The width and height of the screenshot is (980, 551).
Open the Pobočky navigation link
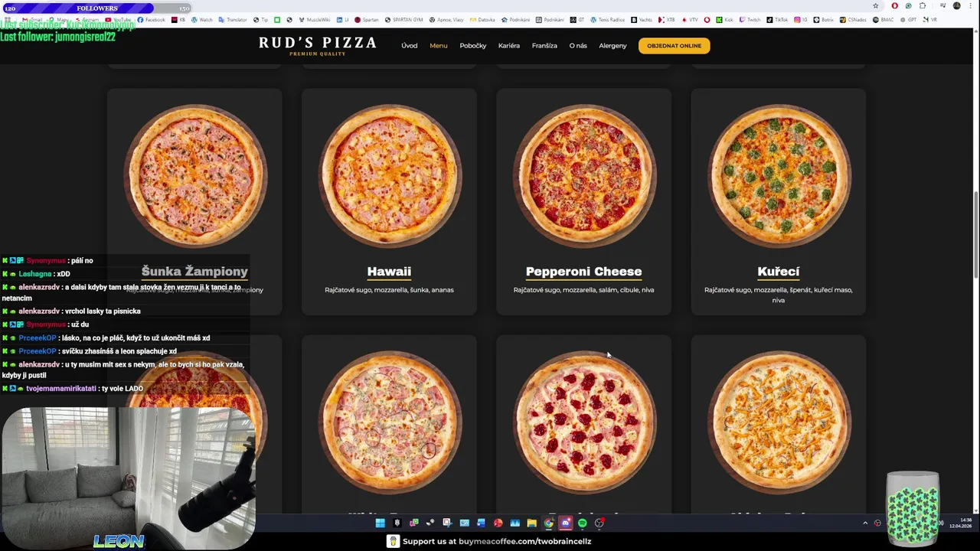point(473,46)
